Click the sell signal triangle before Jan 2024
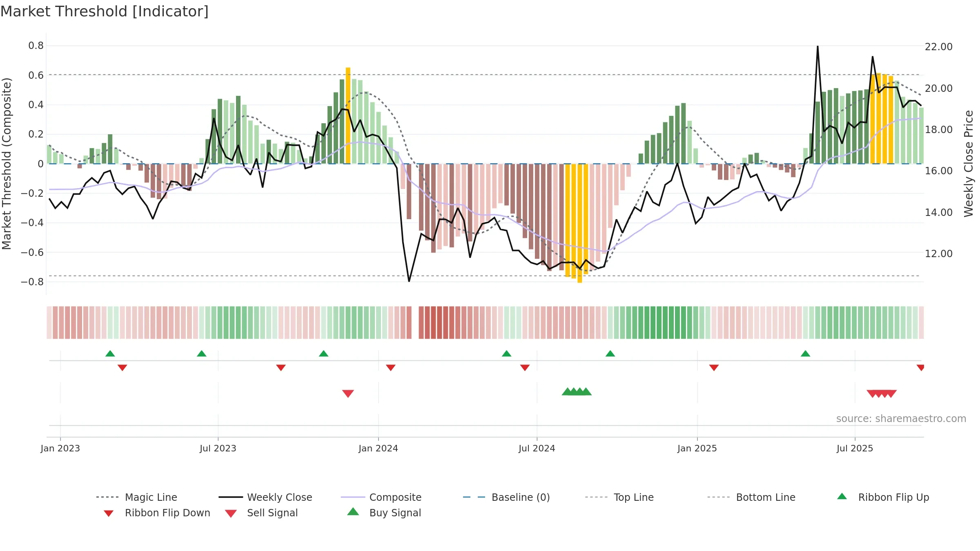Image resolution: width=980 pixels, height=551 pixels. click(348, 393)
